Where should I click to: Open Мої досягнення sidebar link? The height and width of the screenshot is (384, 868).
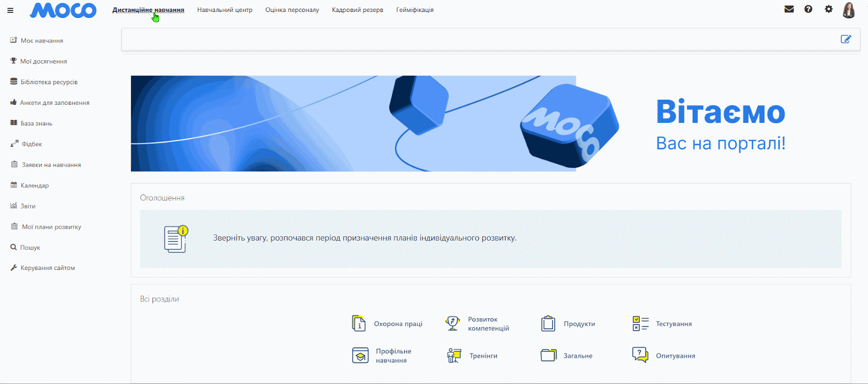(x=43, y=61)
